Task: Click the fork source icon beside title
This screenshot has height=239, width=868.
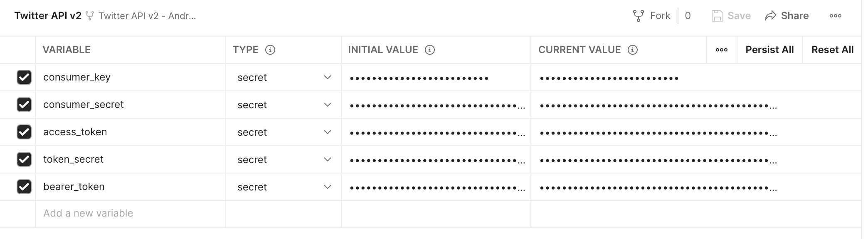Action: tap(89, 16)
